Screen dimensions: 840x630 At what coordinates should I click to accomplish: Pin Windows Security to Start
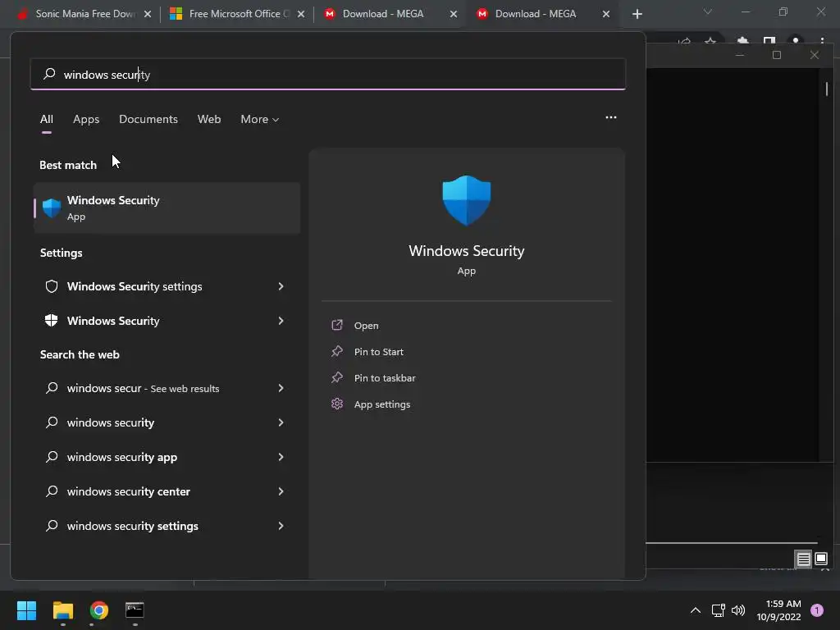(378, 351)
